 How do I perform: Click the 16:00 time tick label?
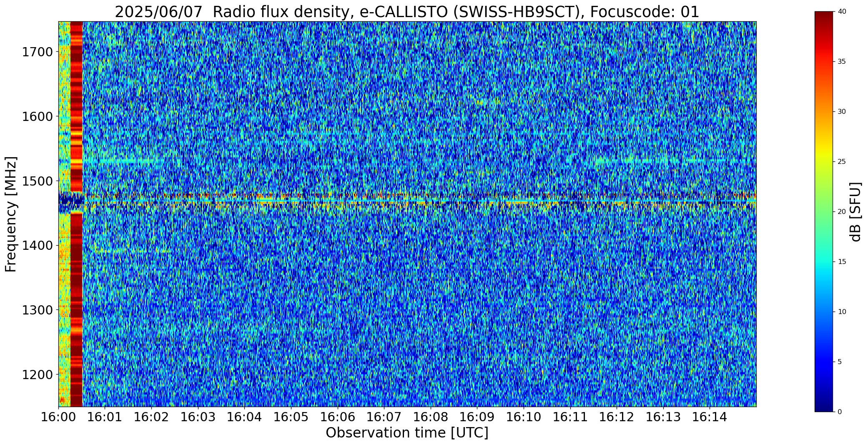58,417
